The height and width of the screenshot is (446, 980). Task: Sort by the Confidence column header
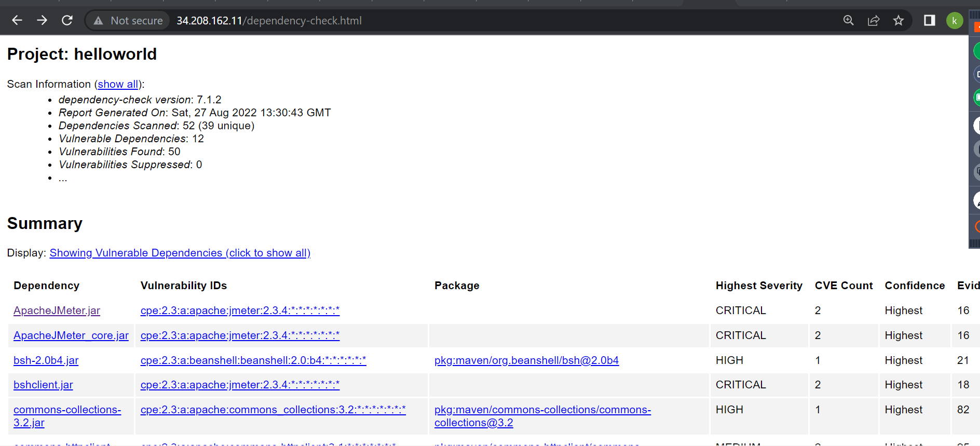[x=915, y=286]
